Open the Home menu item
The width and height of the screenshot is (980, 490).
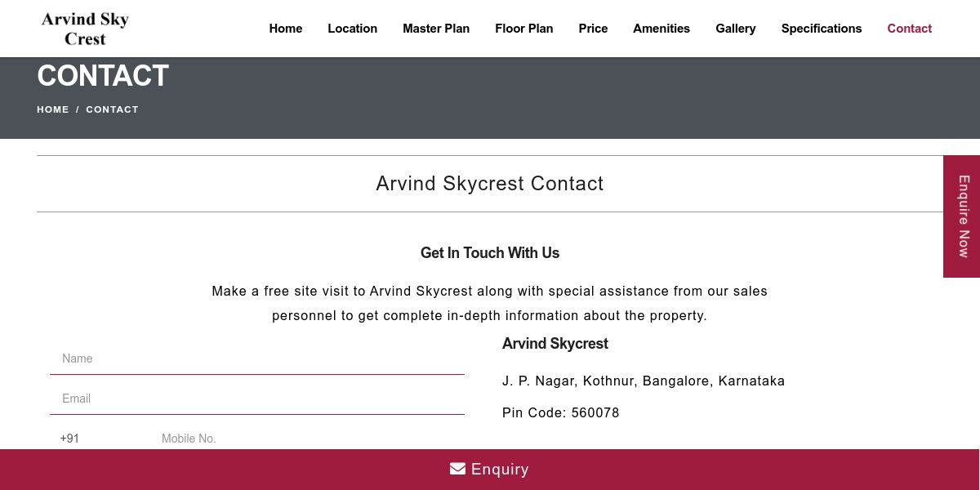tap(286, 29)
